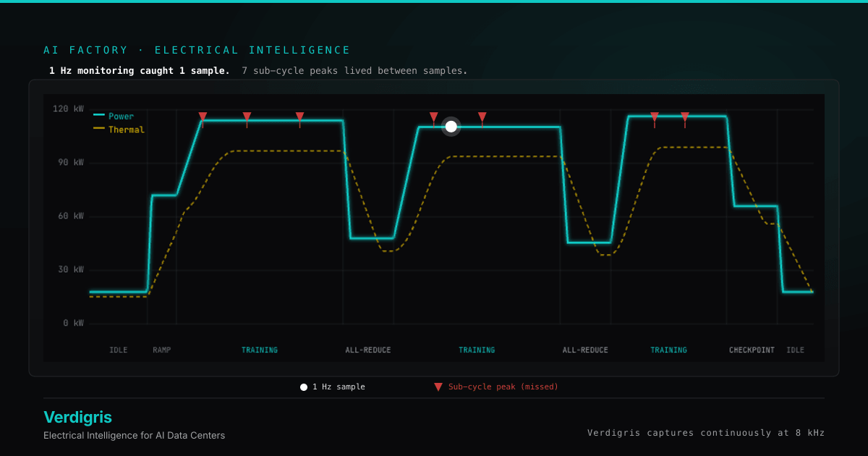
Task: Click the TRAINING label before CHECKPOINT
Action: [668, 350]
